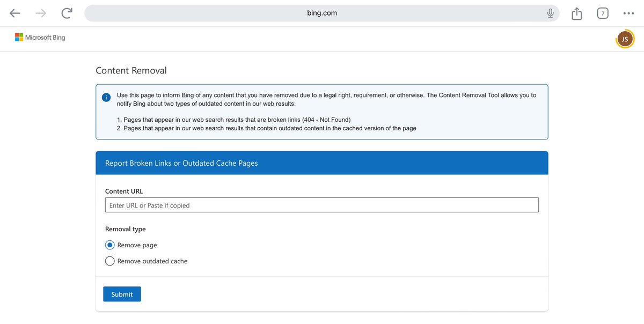Screen dimensions: 644x324
Task: Show all open browser tabs
Action: (x=603, y=13)
